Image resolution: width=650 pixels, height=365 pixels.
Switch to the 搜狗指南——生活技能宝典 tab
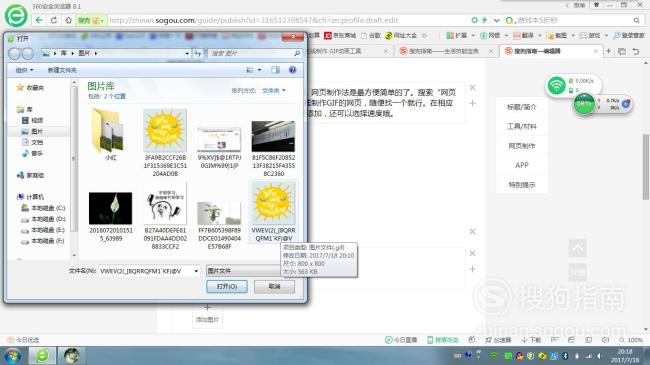click(446, 51)
